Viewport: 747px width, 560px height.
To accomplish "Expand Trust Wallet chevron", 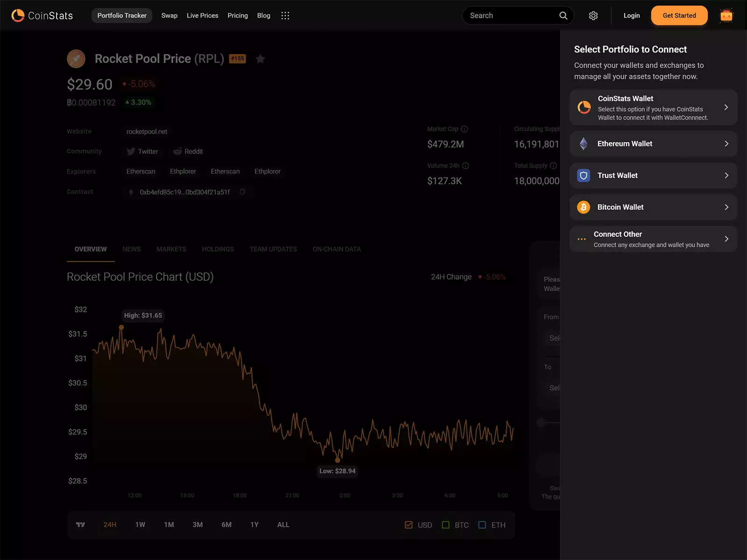I will point(726,175).
